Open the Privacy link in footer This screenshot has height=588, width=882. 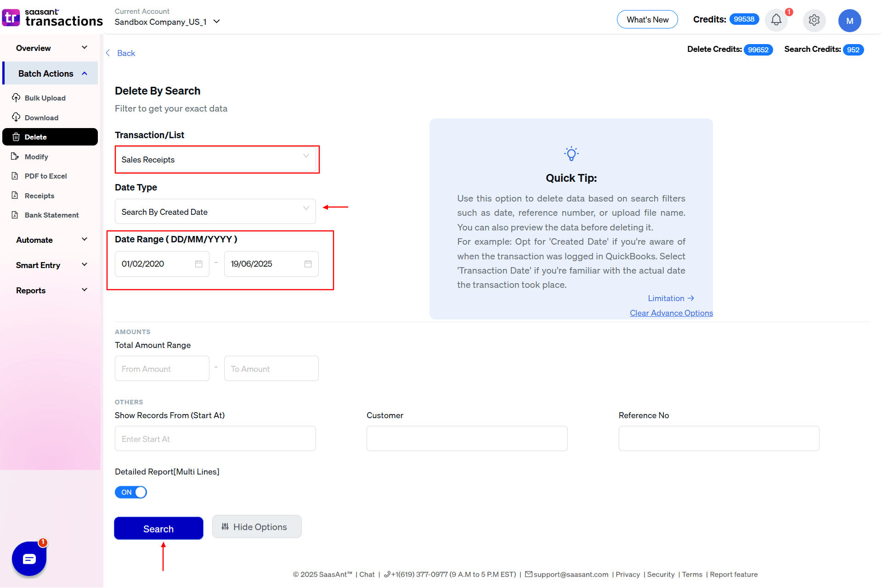coord(628,574)
